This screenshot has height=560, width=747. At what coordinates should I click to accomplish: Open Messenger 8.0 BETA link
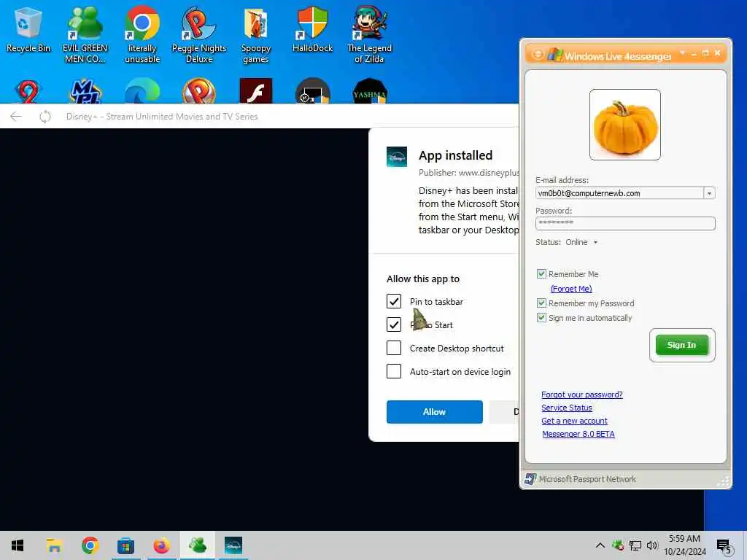(x=578, y=434)
